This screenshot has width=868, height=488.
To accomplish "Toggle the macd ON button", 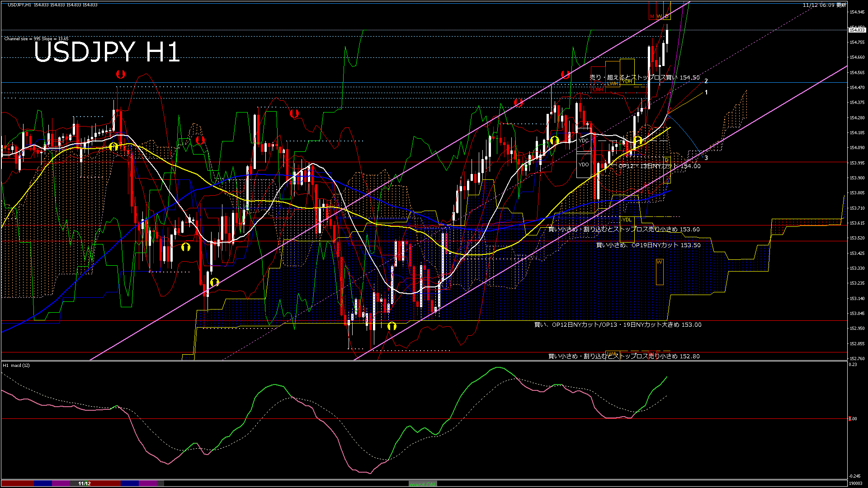I will pos(423,484).
